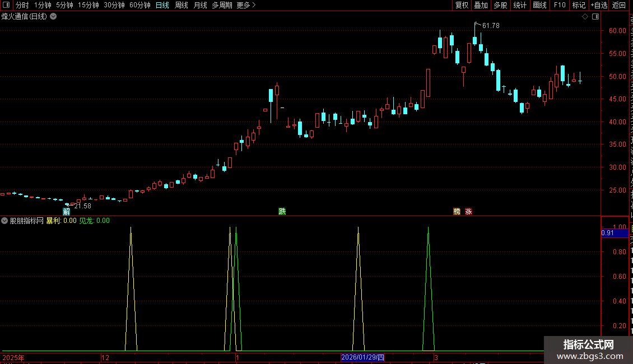633x364 pixels.
Task: Toggle the left sidebar panel icon
Action: [x=6, y=5]
